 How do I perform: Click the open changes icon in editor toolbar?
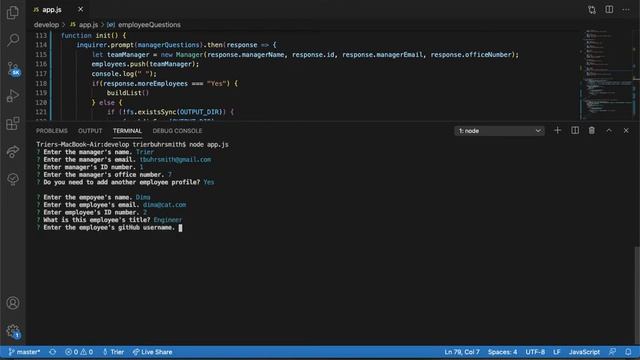pos(591,9)
